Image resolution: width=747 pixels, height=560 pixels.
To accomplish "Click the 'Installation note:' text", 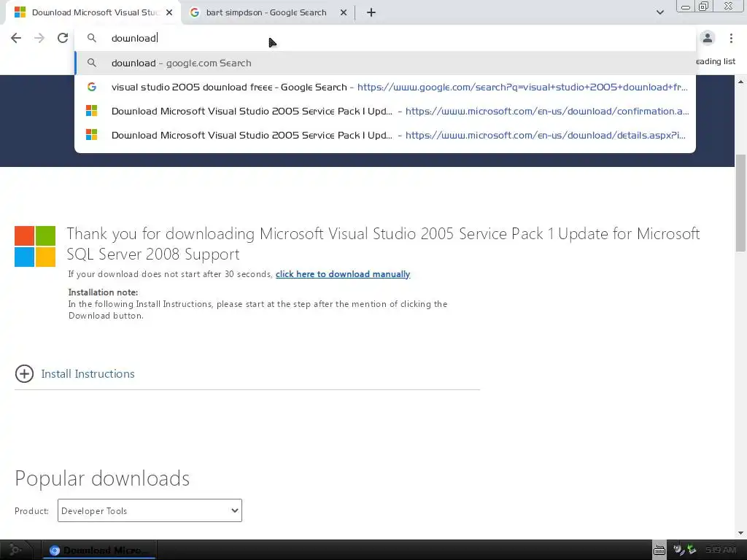I will click(x=103, y=292).
